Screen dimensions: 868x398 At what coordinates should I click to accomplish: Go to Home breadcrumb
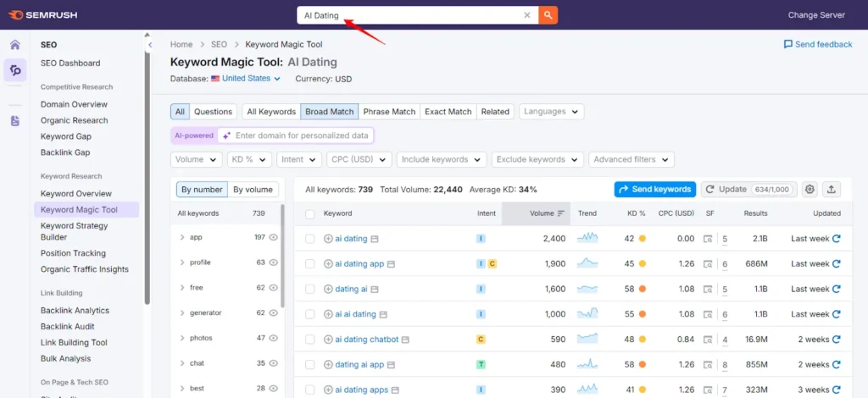tap(181, 44)
